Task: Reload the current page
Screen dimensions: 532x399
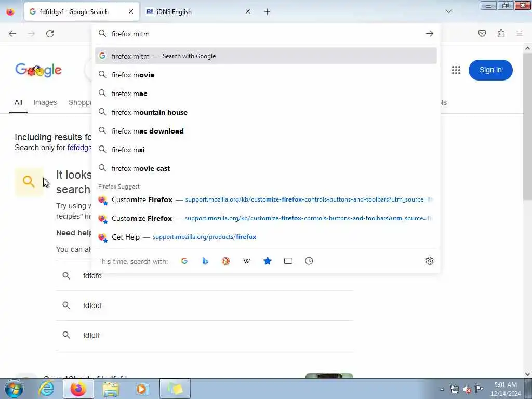Action: (x=50, y=34)
